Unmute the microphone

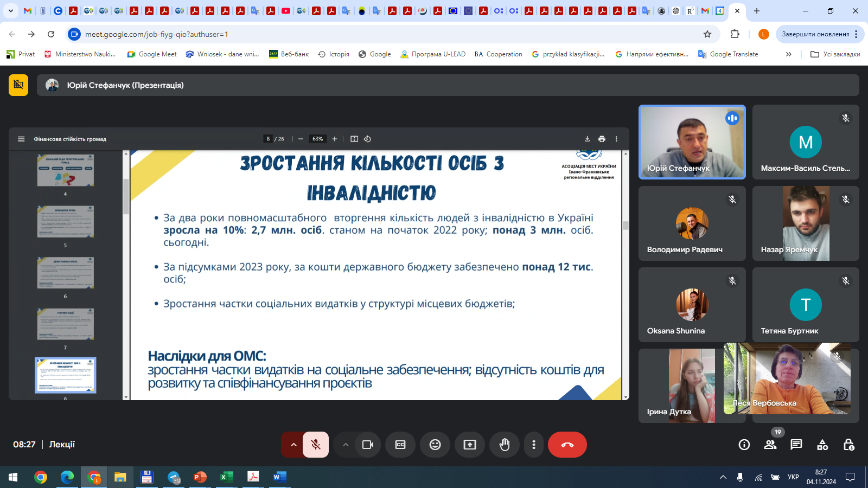pos(316,445)
